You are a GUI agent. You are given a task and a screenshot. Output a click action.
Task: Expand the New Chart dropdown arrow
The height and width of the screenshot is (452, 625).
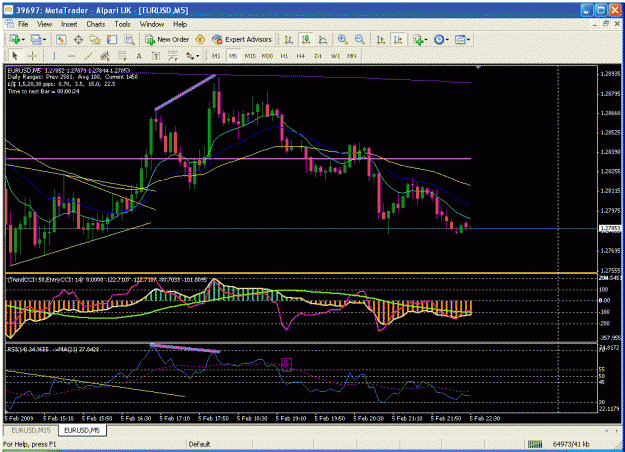[x=23, y=40]
